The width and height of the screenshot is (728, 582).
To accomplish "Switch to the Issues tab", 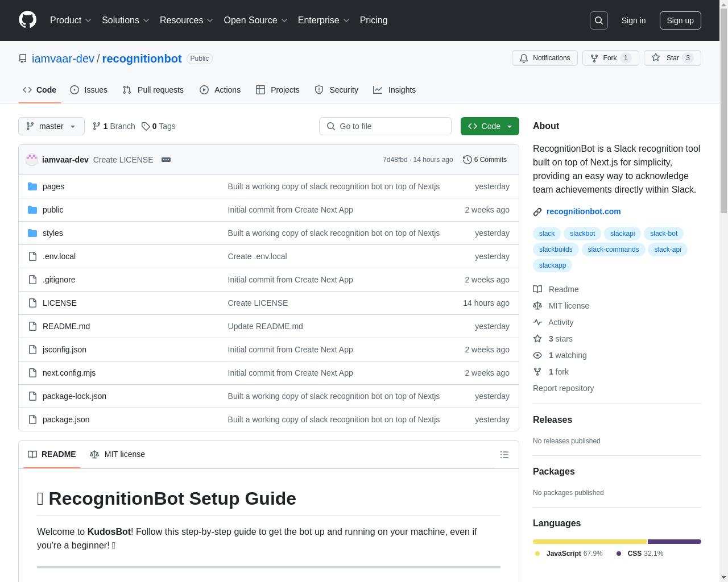I will [x=89, y=90].
